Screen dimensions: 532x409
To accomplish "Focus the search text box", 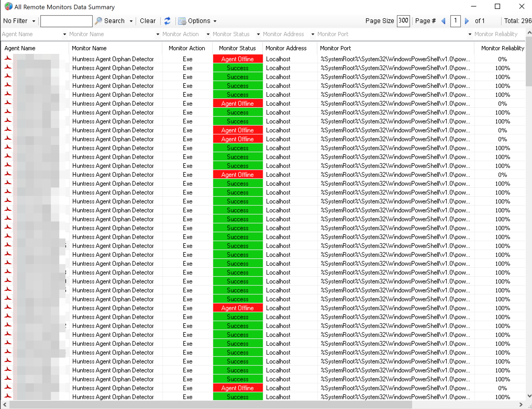I will click(x=66, y=21).
